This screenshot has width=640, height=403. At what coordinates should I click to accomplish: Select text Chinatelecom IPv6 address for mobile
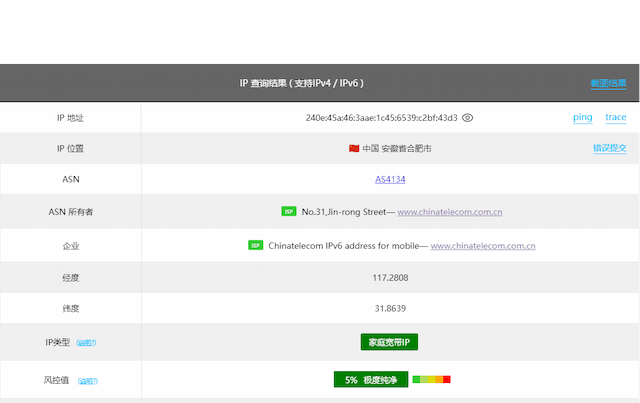344,246
